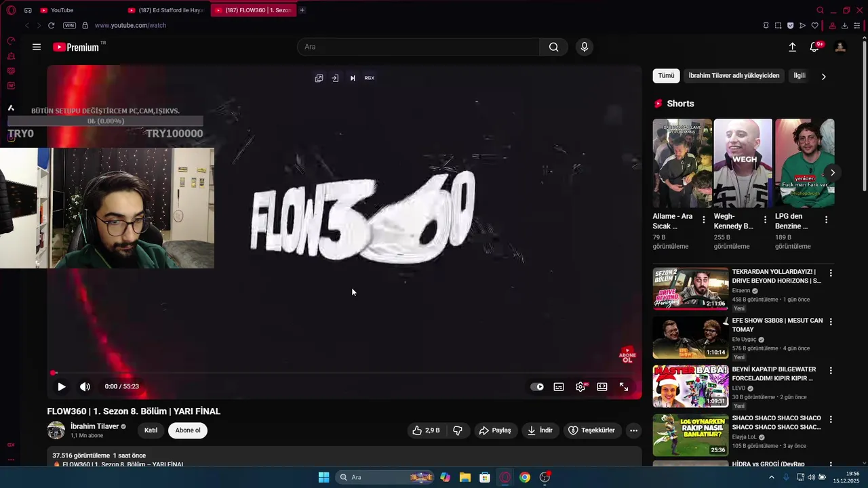Enter fullscreen video mode
868x488 pixels.
[x=624, y=386]
